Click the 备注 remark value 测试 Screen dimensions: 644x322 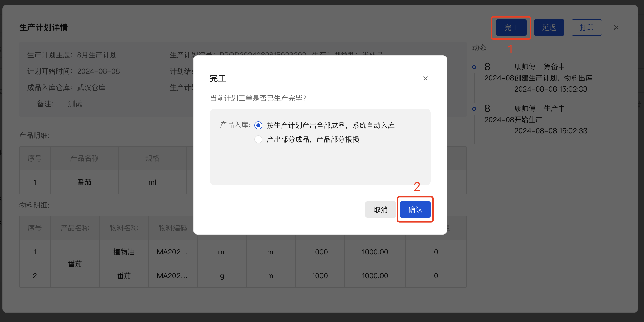pos(74,104)
